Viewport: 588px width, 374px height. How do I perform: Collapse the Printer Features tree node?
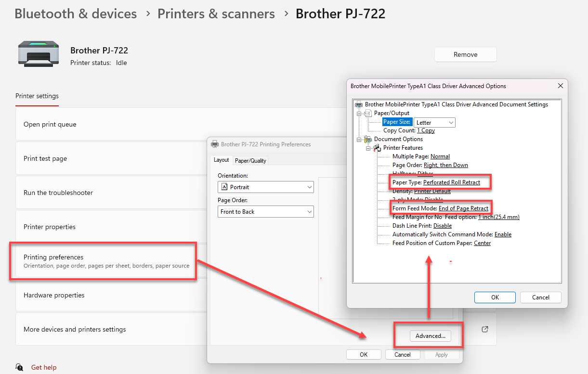(368, 148)
